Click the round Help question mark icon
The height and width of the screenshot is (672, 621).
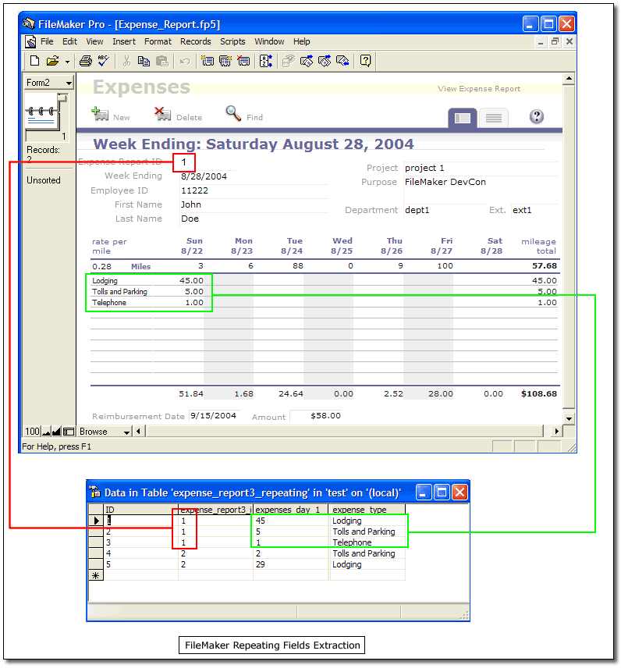pyautogui.click(x=536, y=116)
